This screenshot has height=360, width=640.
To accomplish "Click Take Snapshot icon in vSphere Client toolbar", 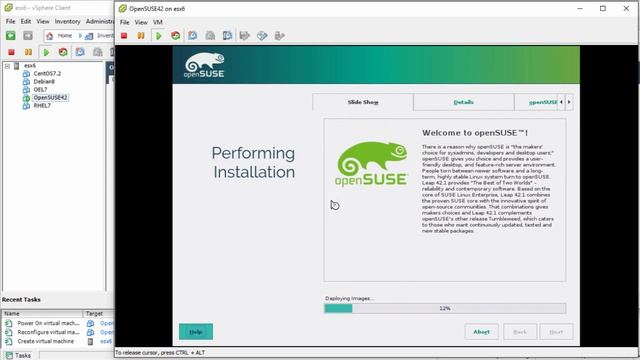I will pyautogui.click(x=80, y=52).
